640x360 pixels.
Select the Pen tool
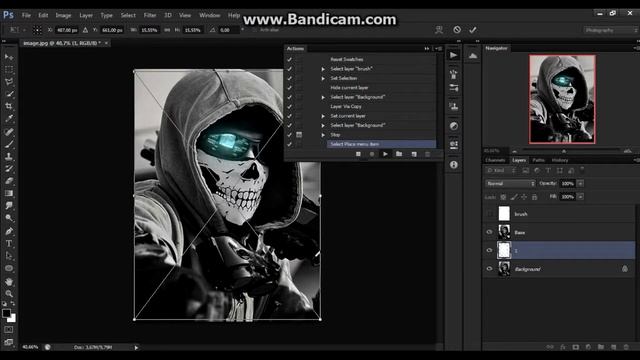coord(9,231)
